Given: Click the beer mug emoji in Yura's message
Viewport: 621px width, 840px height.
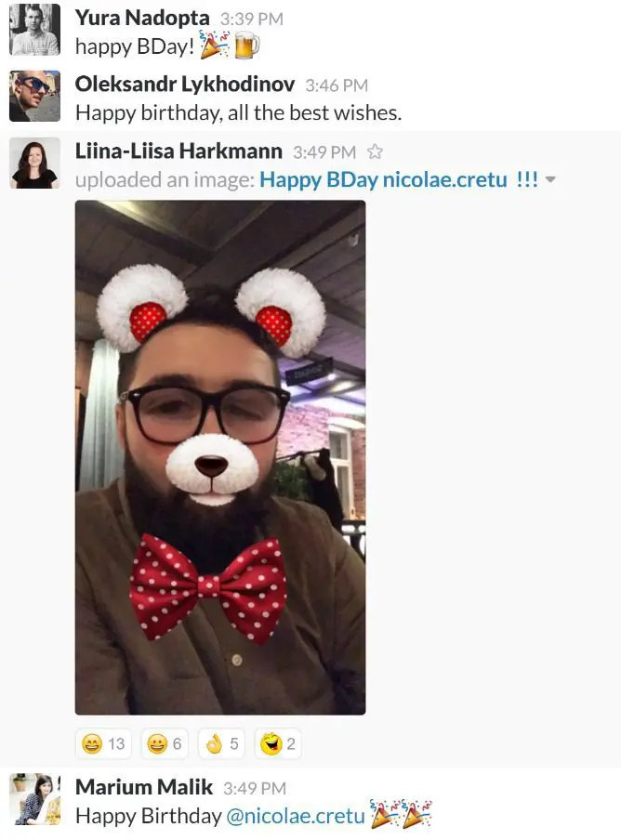Looking at the screenshot, I should coord(247,45).
